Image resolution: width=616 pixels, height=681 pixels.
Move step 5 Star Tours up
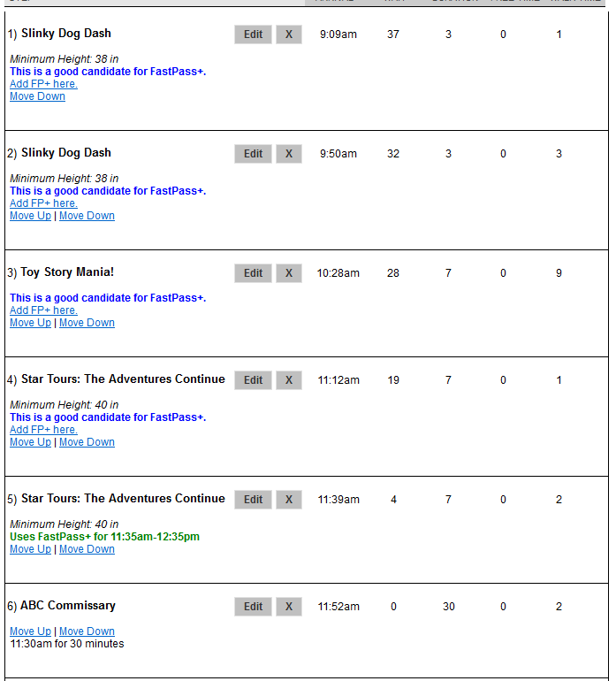coord(30,549)
